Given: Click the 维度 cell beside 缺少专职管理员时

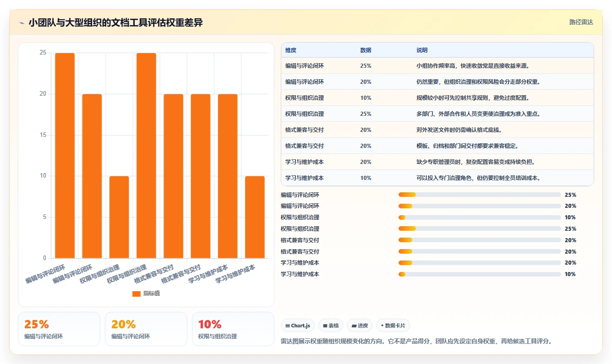Looking at the screenshot, I should (x=305, y=162).
